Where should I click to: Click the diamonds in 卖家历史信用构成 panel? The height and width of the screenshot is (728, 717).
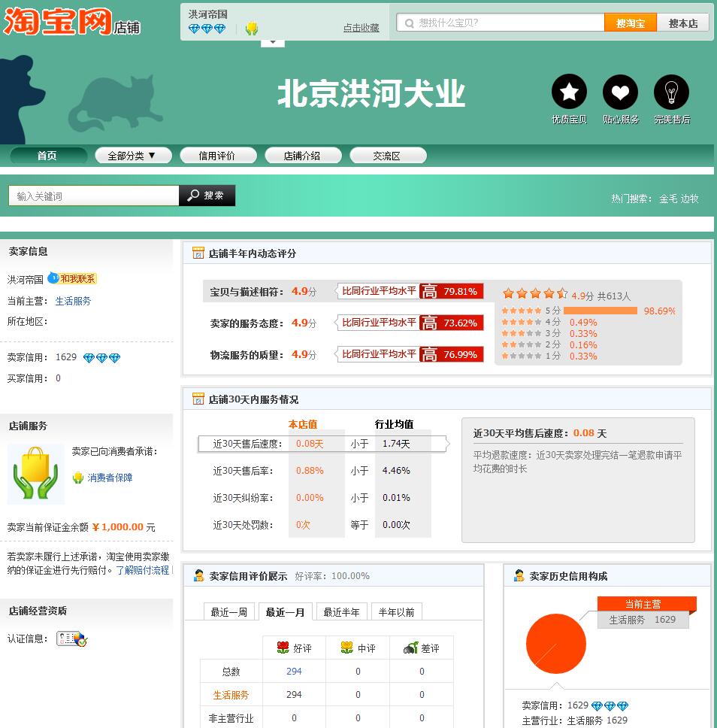tap(610, 706)
